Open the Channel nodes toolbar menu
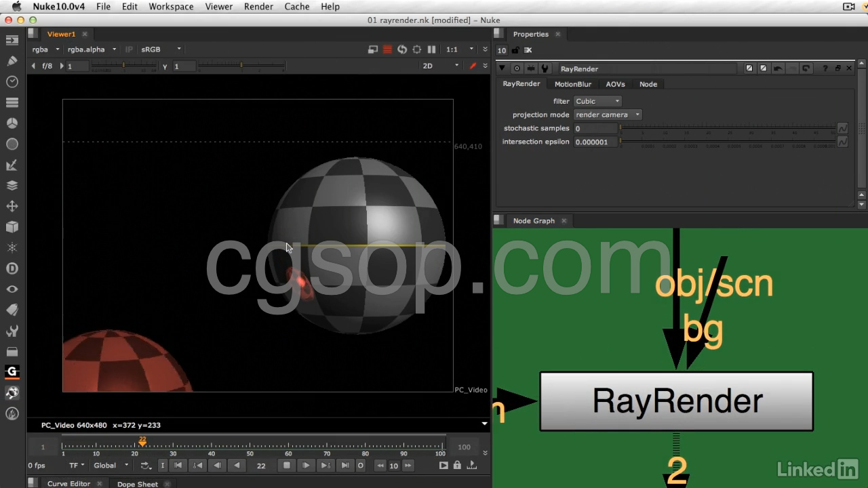Image resolution: width=868 pixels, height=488 pixels. pyautogui.click(x=12, y=102)
